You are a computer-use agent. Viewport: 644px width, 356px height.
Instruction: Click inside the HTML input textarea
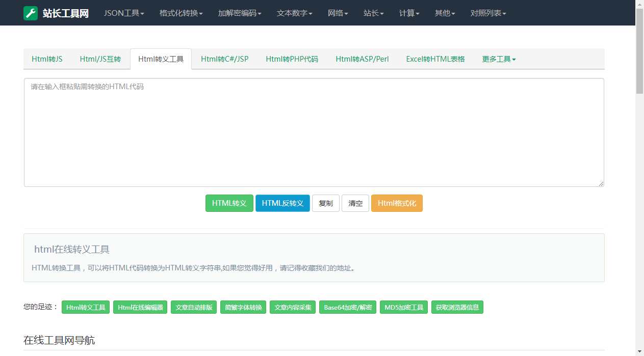[313, 131]
